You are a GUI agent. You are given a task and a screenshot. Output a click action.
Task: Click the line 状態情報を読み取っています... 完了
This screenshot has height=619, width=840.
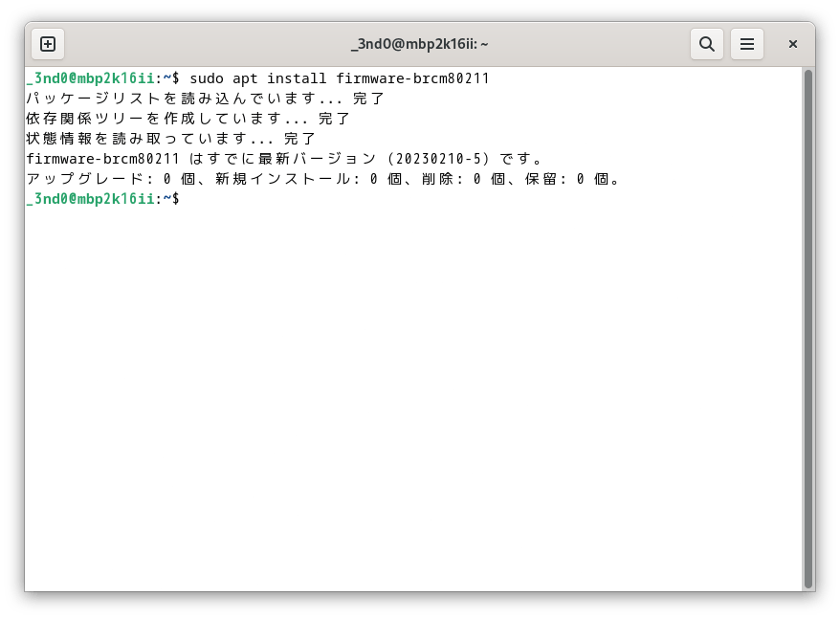pyautogui.click(x=171, y=139)
